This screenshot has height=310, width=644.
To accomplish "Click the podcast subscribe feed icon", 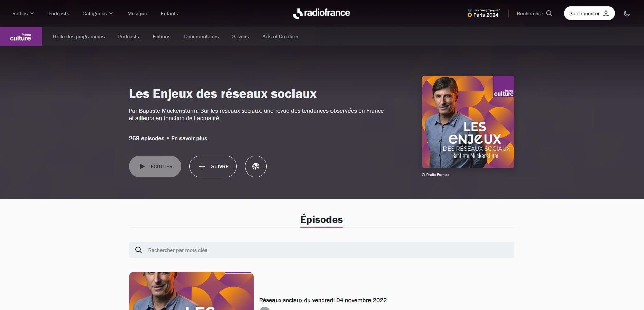I will point(256,166).
